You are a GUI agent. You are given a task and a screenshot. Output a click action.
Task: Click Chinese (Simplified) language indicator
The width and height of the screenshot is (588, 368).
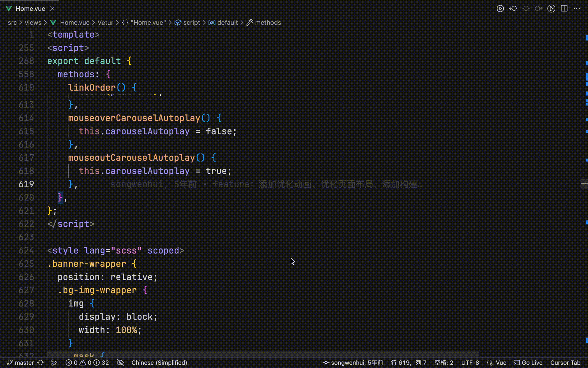159,363
